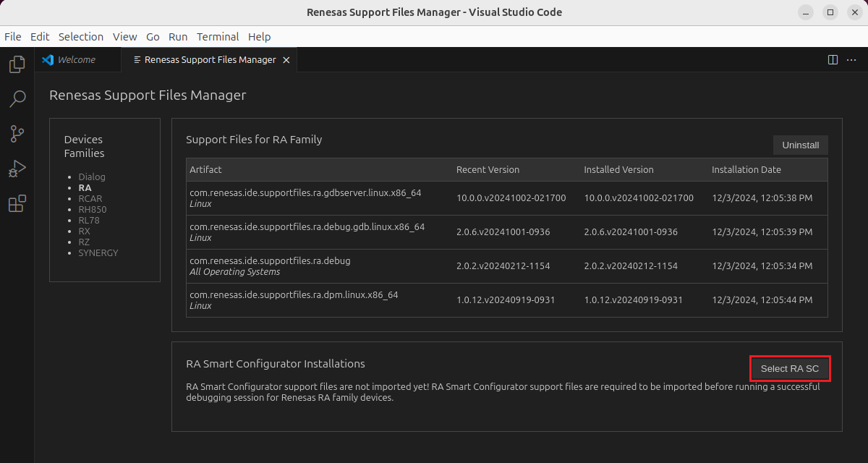Image resolution: width=868 pixels, height=463 pixels.
Task: Click installation date 12/3/2024, 12:05:38 PM
Action: pyautogui.click(x=762, y=197)
